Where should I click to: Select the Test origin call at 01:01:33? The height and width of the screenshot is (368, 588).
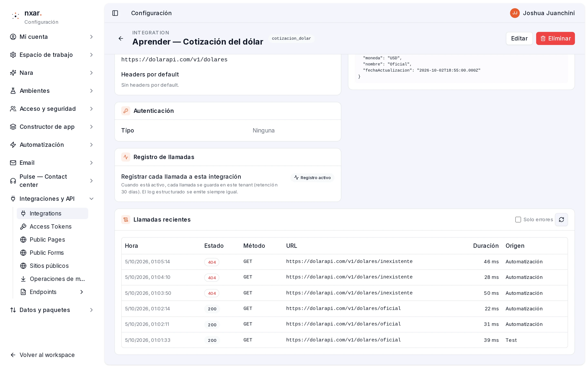pos(345,340)
